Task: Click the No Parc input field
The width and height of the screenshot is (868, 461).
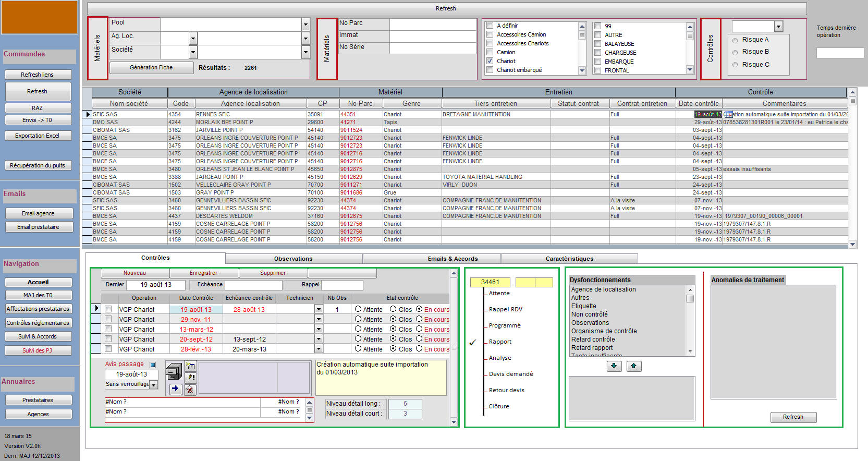Action: (433, 23)
